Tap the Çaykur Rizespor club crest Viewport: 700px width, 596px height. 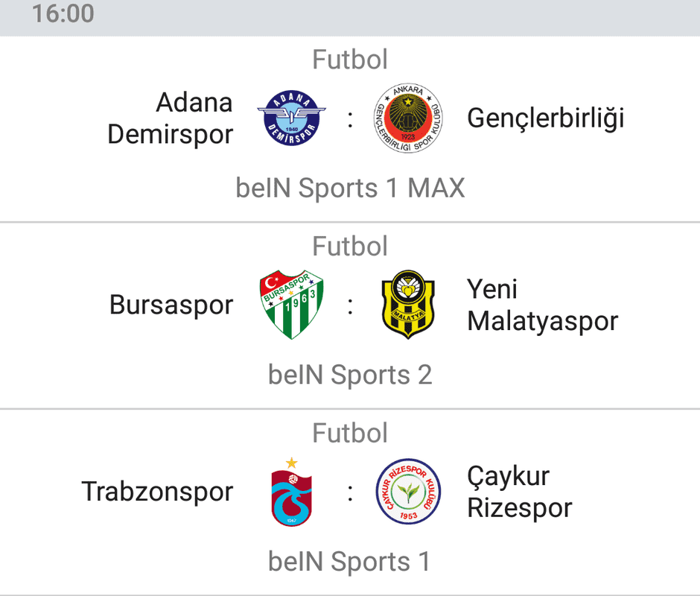pos(408,492)
